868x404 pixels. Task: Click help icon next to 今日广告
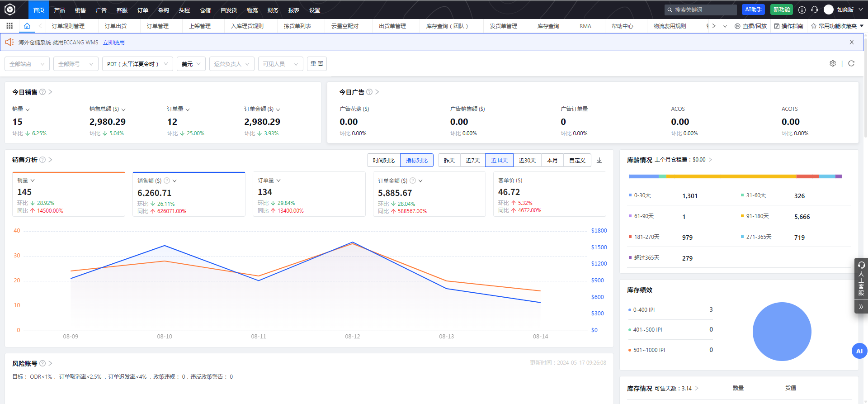[369, 92]
